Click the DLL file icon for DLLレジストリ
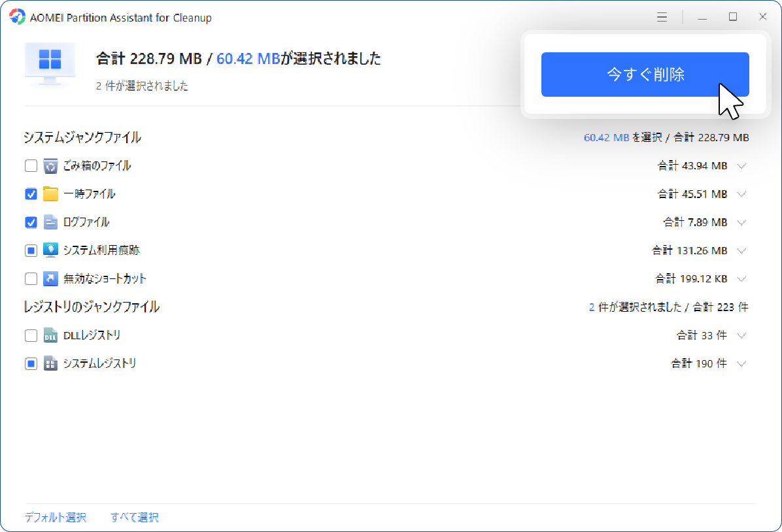Viewport: 782px width, 532px height. (x=50, y=335)
